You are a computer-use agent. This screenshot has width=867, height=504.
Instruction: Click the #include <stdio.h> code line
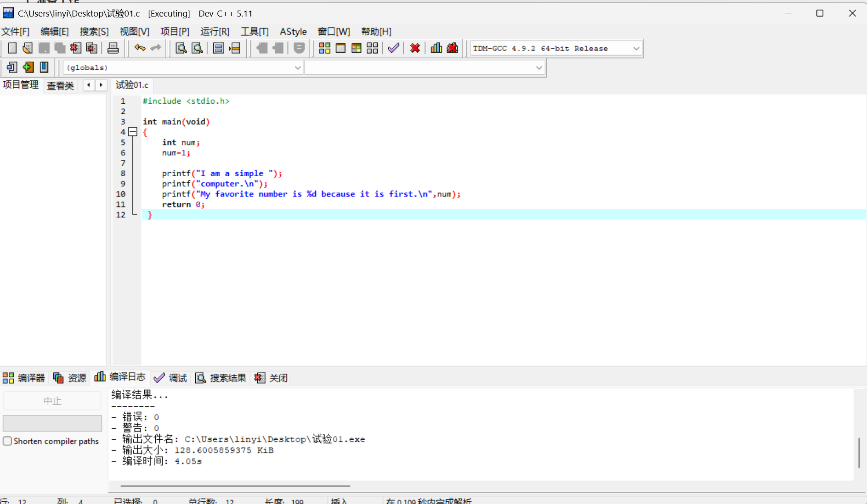point(186,101)
